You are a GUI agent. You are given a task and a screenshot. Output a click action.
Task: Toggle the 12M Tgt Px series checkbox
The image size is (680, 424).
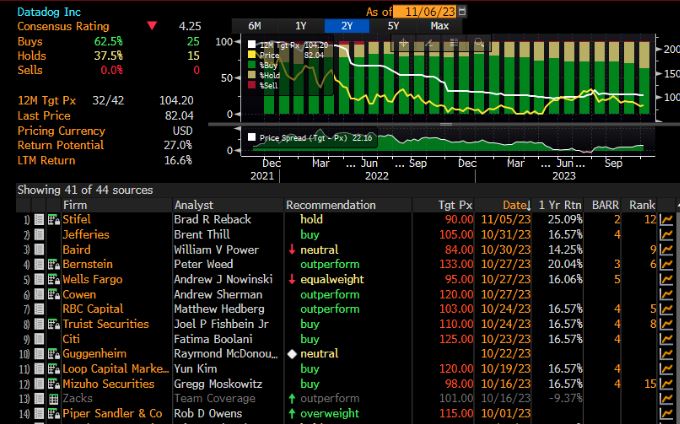[x=252, y=44]
